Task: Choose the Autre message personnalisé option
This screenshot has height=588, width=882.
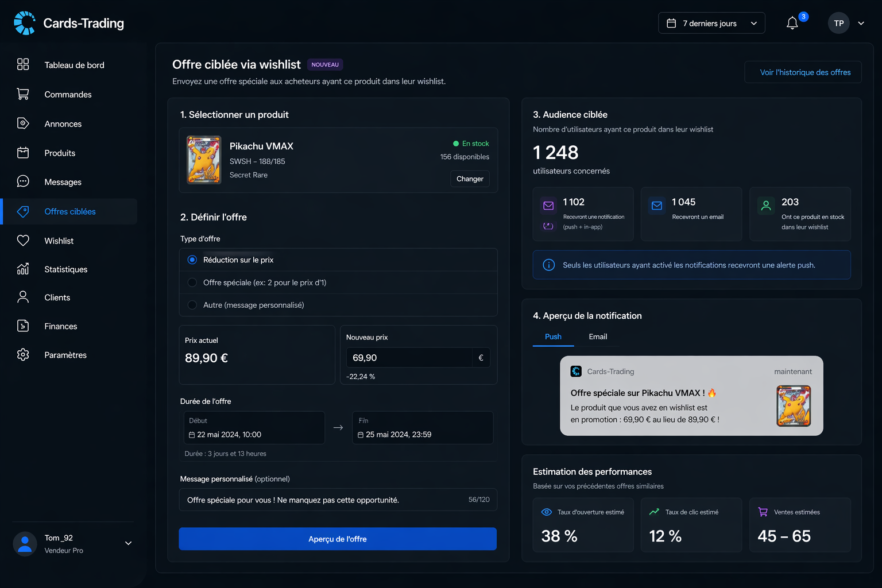Action: click(x=338, y=305)
